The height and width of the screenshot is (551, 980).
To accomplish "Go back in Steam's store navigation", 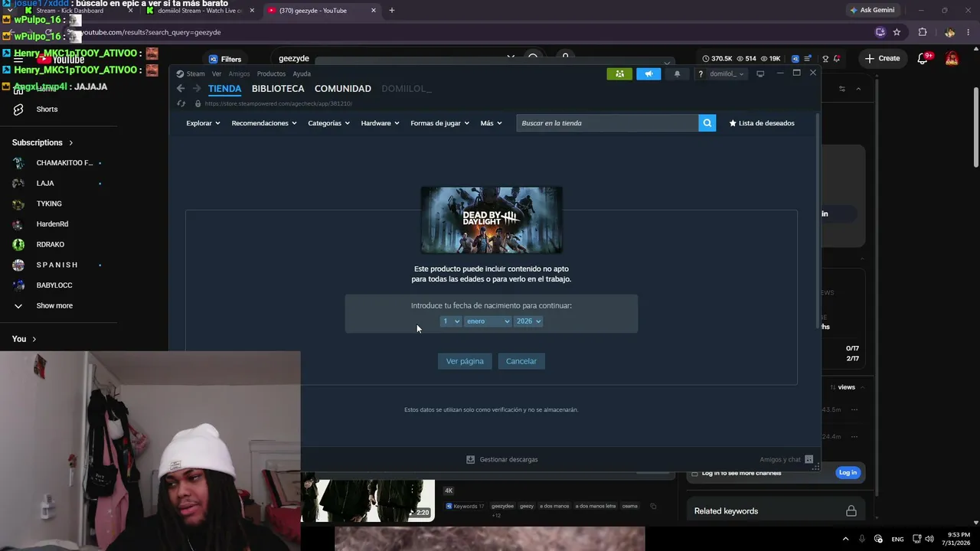I will 181,89.
